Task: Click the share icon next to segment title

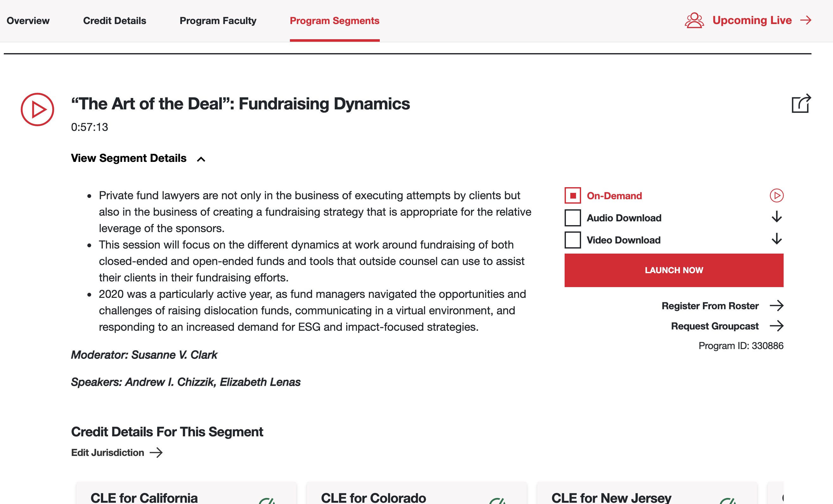Action: point(801,104)
